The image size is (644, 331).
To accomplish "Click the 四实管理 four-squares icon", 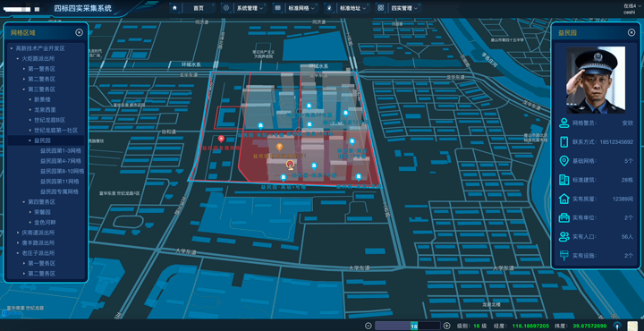I will (x=381, y=8).
